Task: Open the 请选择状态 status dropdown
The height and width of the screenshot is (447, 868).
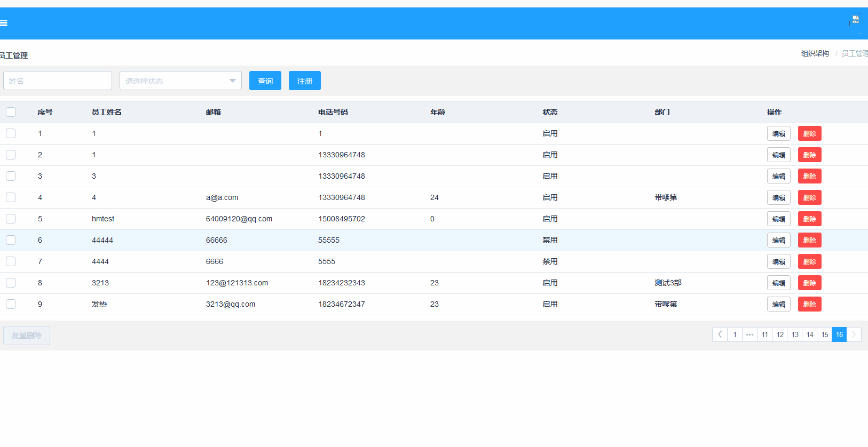Action: coord(180,81)
